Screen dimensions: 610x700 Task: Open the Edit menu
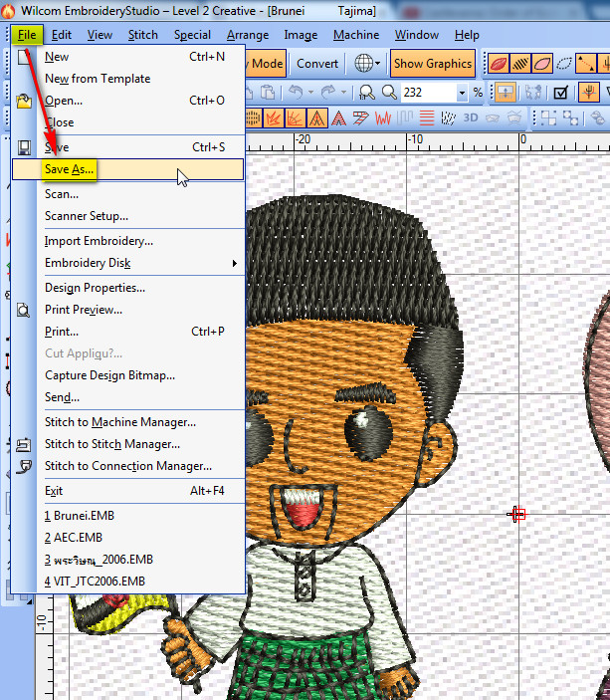(x=61, y=35)
